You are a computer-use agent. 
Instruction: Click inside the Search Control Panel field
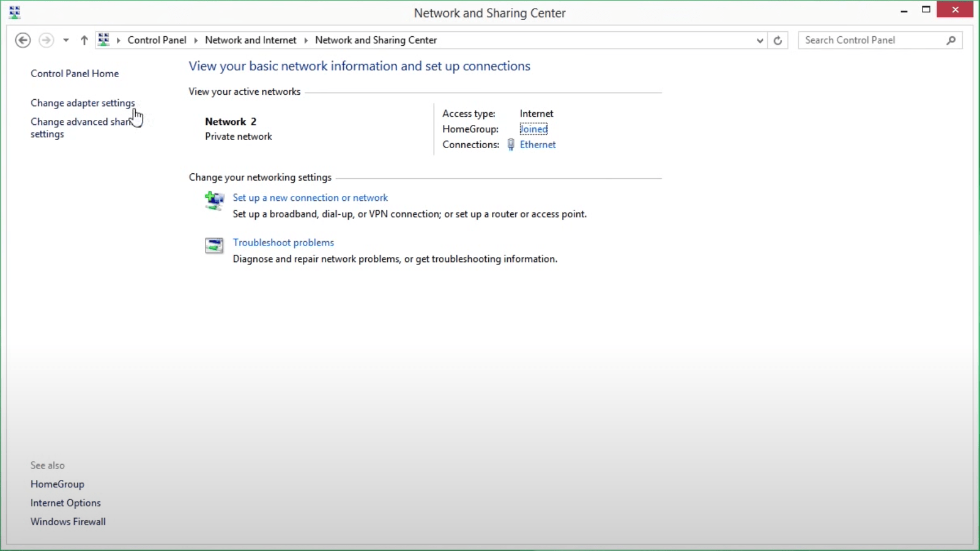pos(869,40)
